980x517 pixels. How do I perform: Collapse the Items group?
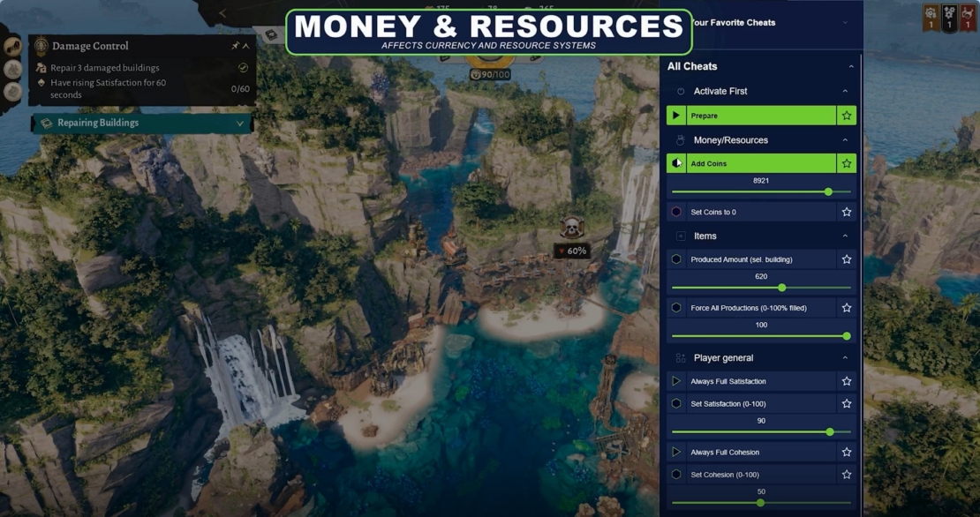click(x=845, y=236)
